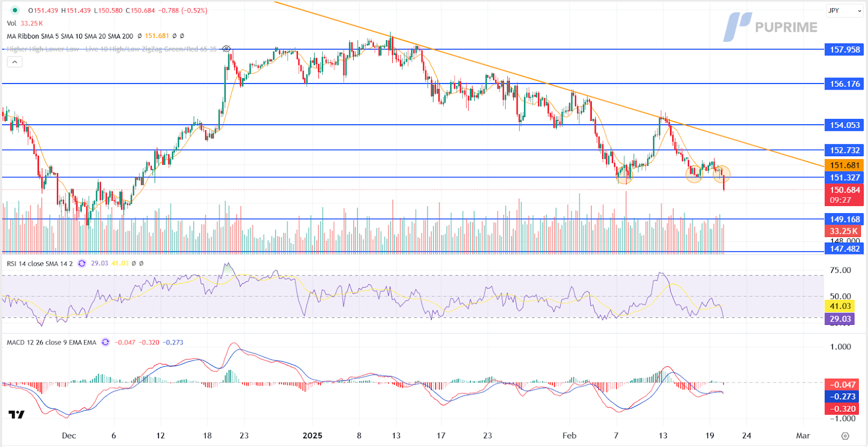
Task: Click the 50.00 RSI scale value
Action: point(840,296)
